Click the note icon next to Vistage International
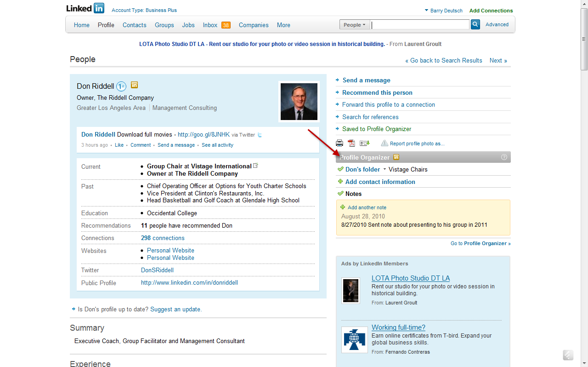This screenshot has width=588, height=367. pos(256,166)
